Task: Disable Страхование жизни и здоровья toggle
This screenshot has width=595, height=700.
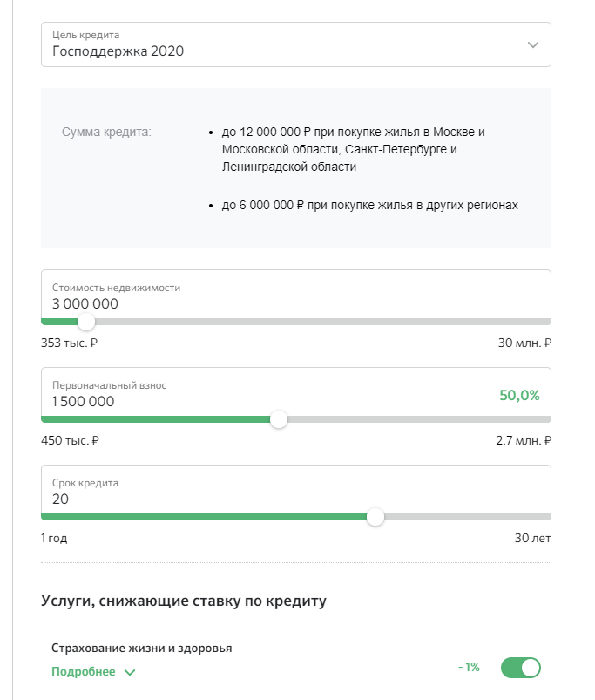Action: coord(521,668)
